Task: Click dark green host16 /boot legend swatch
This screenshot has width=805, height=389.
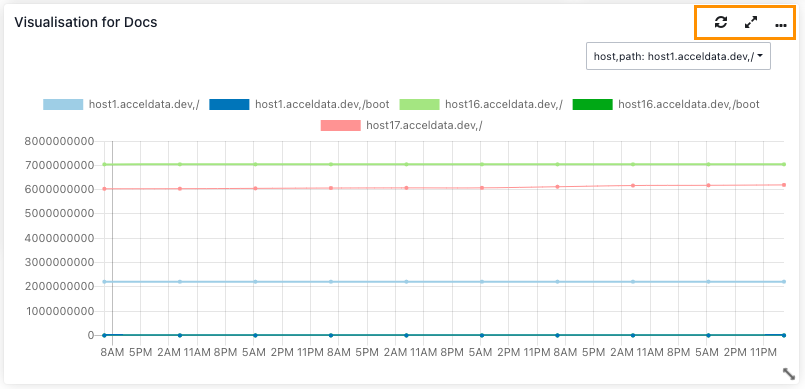Action: [593, 104]
